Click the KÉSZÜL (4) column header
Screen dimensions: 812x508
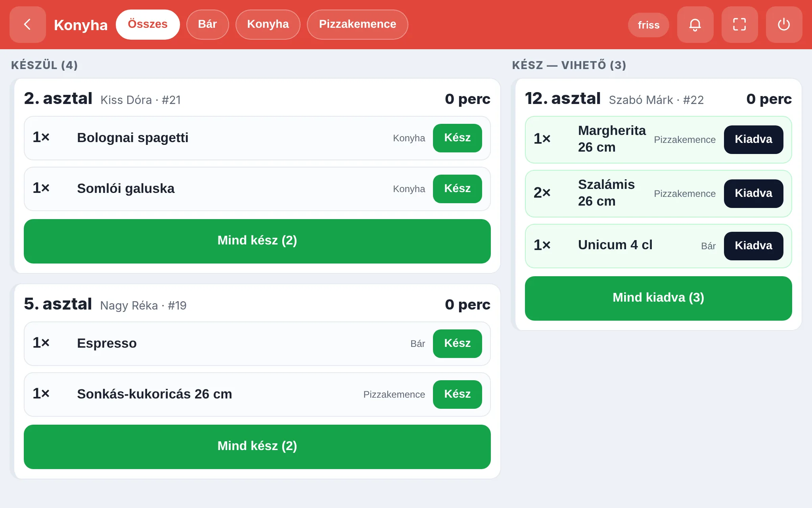[x=44, y=65]
